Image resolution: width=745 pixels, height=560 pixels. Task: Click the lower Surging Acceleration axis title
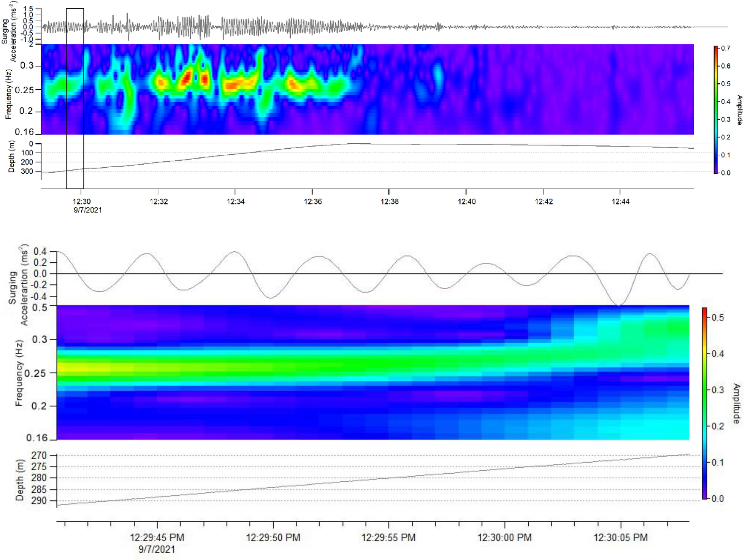coord(18,285)
